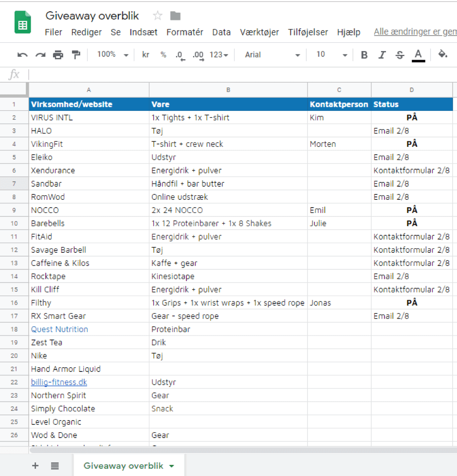
Task: Click the Quest Nutrition cell
Action: (x=89, y=329)
